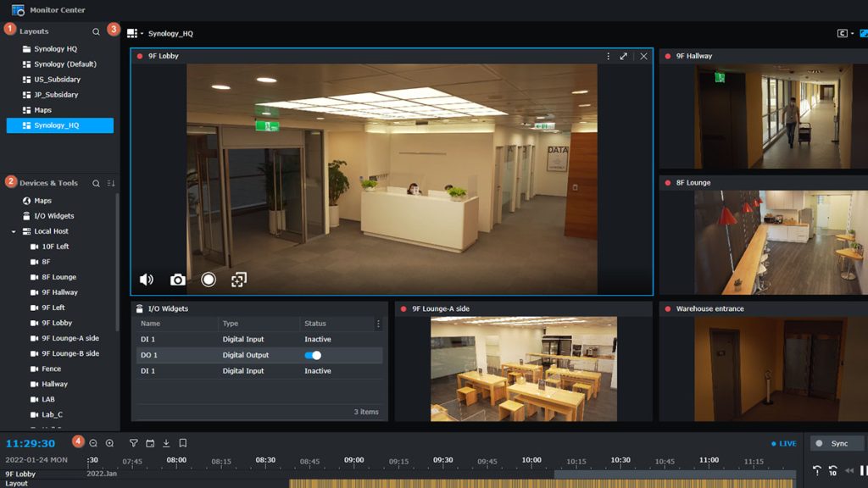Click the download recordings icon
The height and width of the screenshot is (488, 868).
(166, 443)
